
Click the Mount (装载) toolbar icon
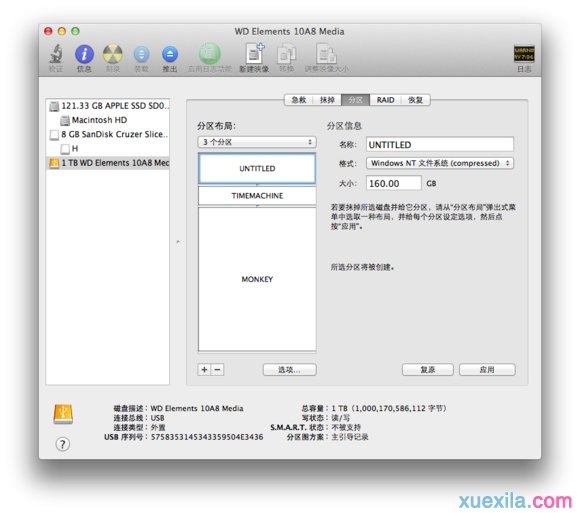[141, 54]
